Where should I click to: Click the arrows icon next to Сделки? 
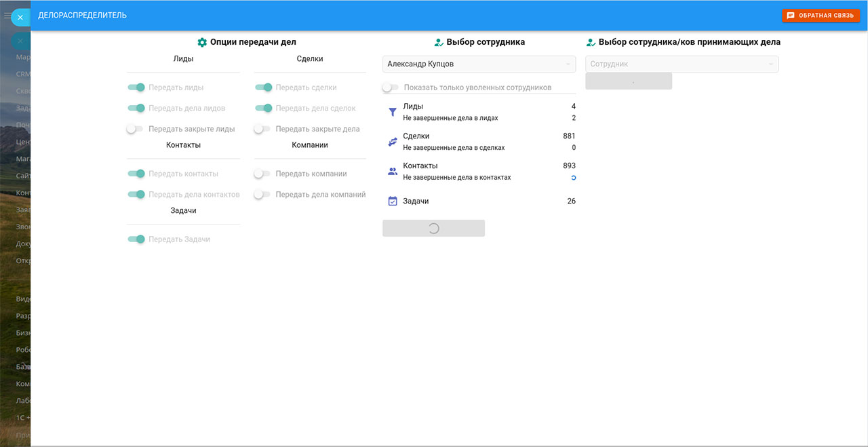pyautogui.click(x=392, y=142)
